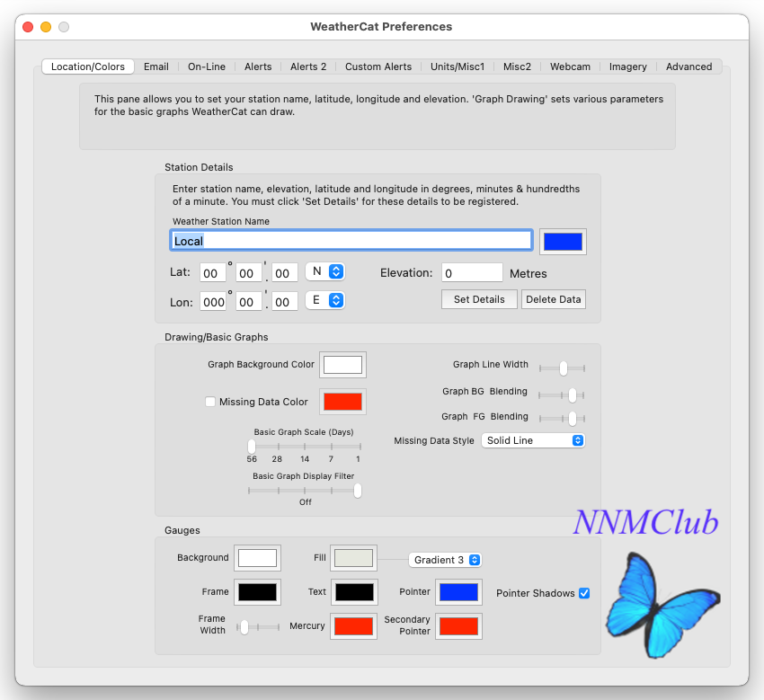Select the Location/Colors tab
Viewport: 764px width, 700px height.
(88, 66)
